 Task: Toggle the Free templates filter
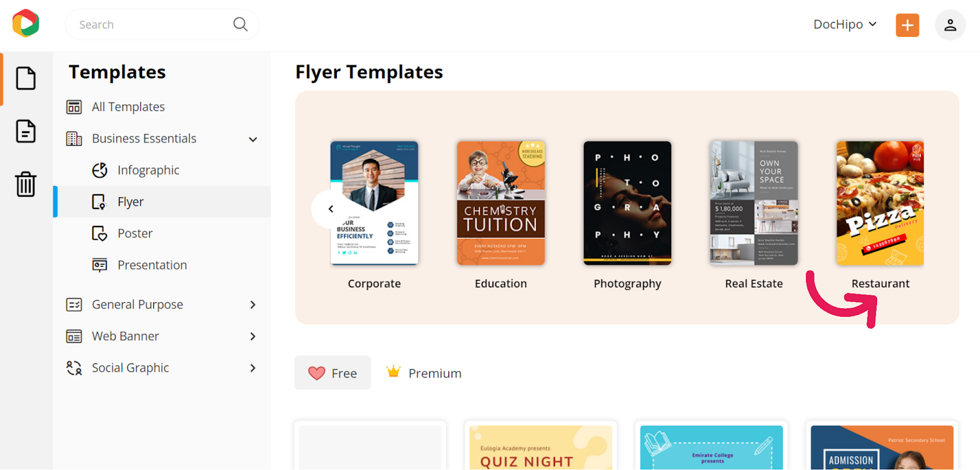click(333, 373)
